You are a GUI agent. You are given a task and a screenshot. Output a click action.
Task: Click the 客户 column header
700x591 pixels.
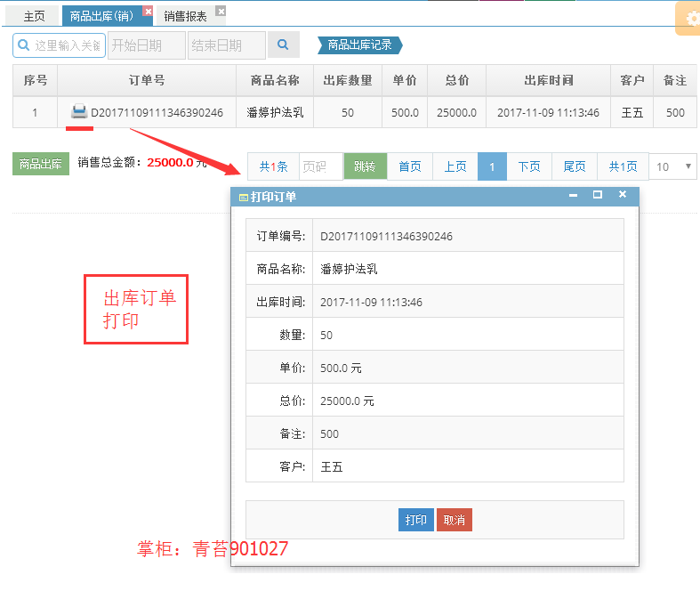point(632,80)
